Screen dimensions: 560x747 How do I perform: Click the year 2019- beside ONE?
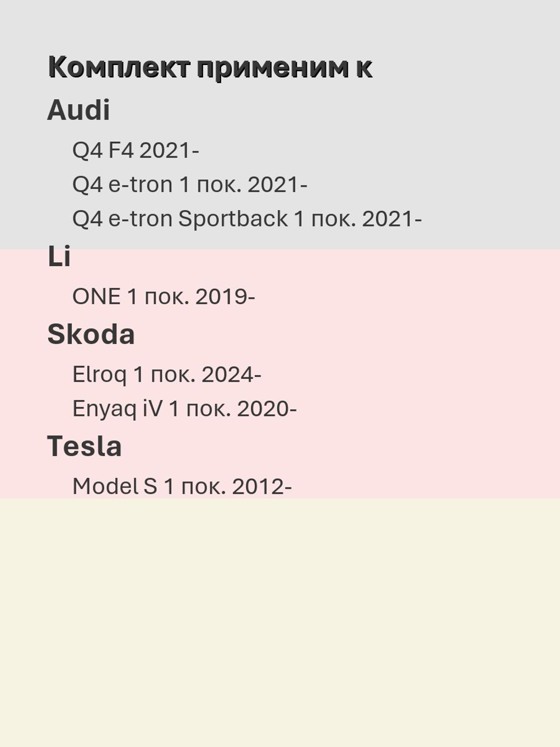coord(225,296)
